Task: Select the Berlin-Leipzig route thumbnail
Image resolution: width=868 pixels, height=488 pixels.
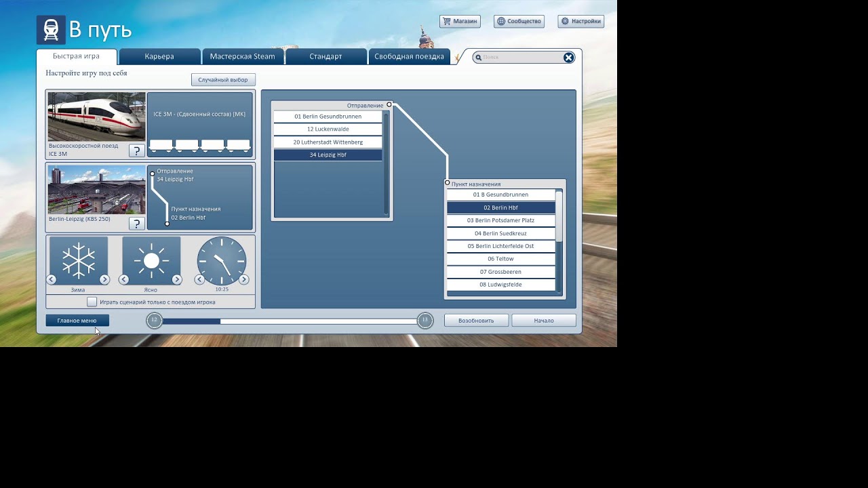Action: 96,190
